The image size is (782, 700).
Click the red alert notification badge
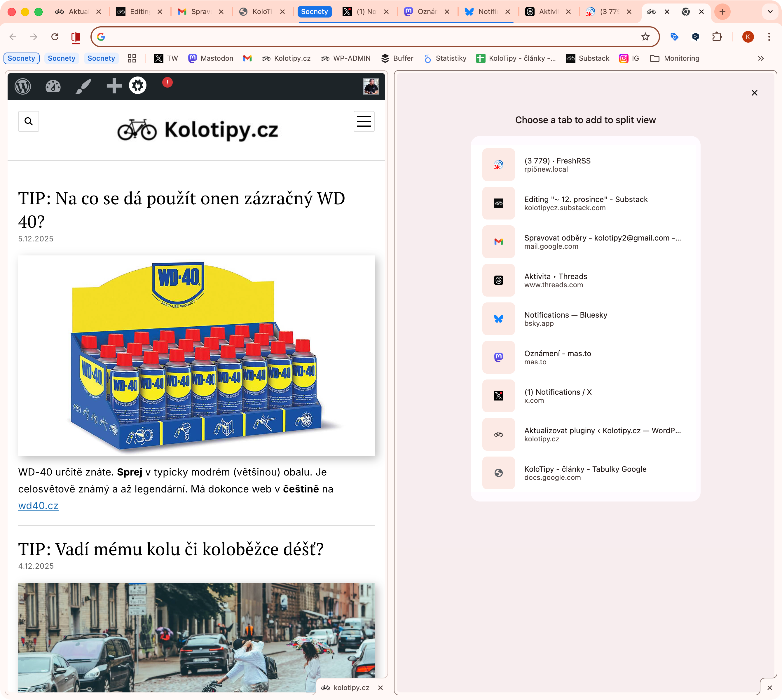[x=167, y=82]
